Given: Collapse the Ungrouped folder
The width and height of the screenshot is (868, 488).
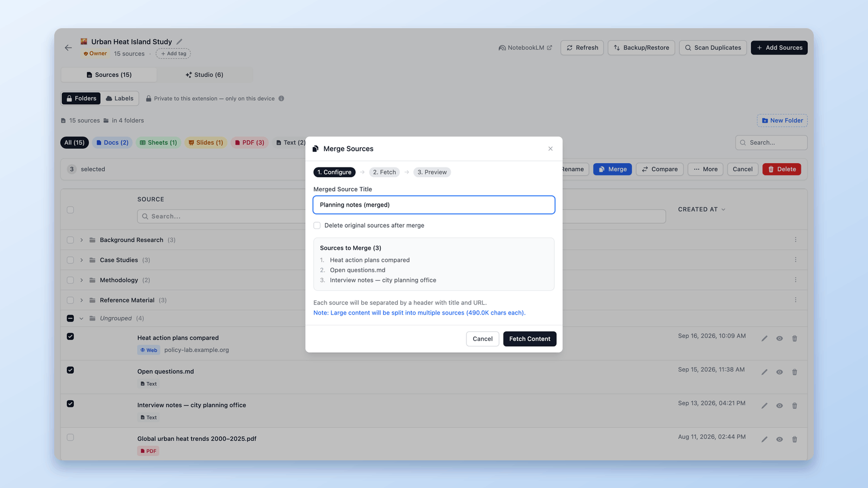Looking at the screenshot, I should point(81,318).
